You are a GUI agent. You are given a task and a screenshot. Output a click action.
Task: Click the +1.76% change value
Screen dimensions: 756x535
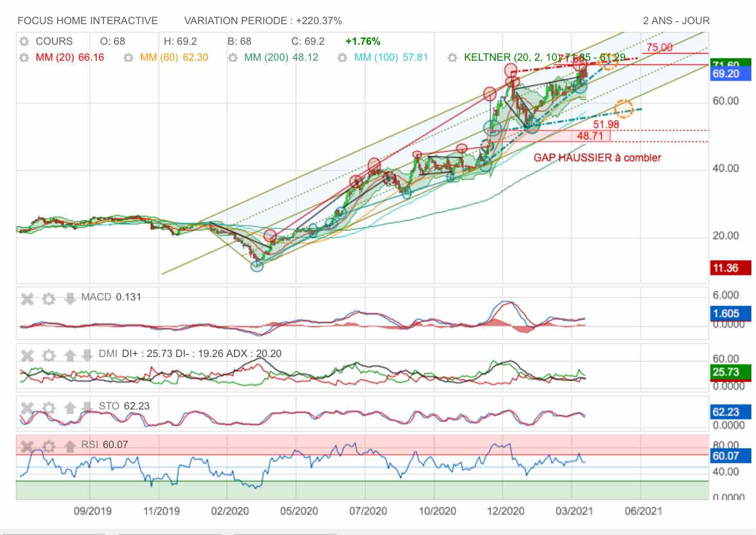(363, 41)
